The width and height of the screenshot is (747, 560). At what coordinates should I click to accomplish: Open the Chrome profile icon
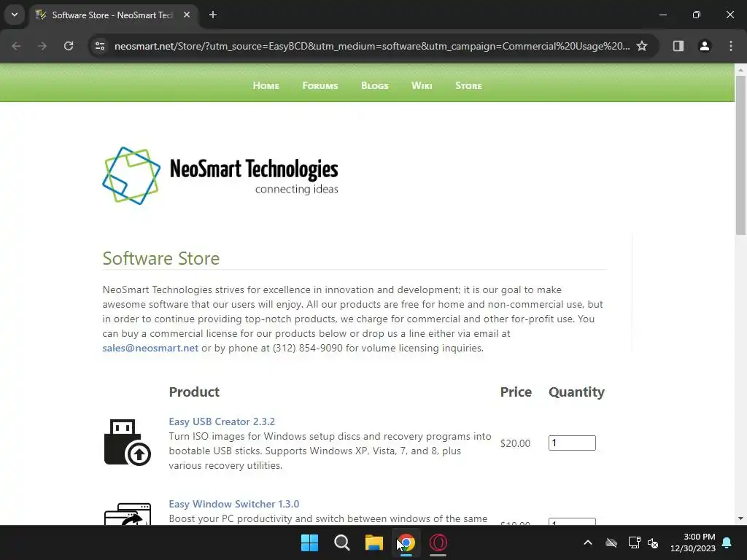704,46
